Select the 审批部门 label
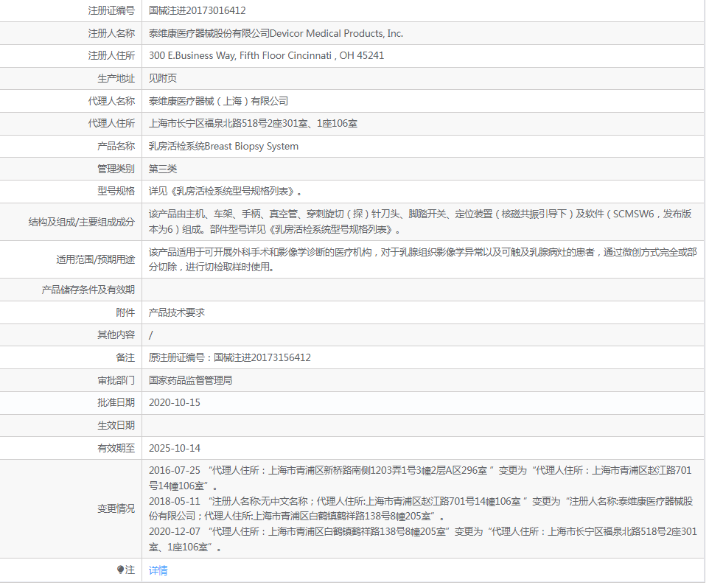This screenshot has width=709, height=588. 116,380
